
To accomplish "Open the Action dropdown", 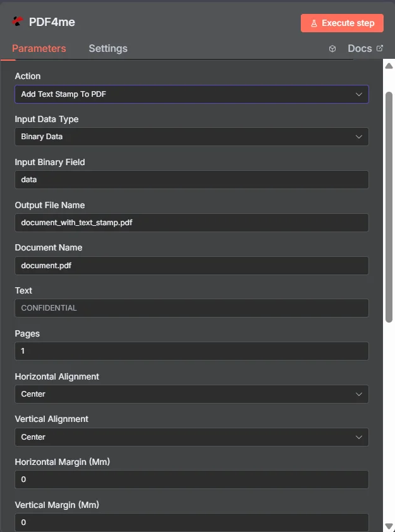I will pyautogui.click(x=191, y=94).
